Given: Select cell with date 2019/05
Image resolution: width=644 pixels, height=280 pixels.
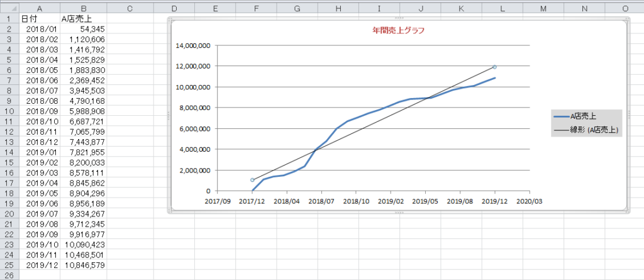Looking at the screenshot, I should (x=40, y=193).
